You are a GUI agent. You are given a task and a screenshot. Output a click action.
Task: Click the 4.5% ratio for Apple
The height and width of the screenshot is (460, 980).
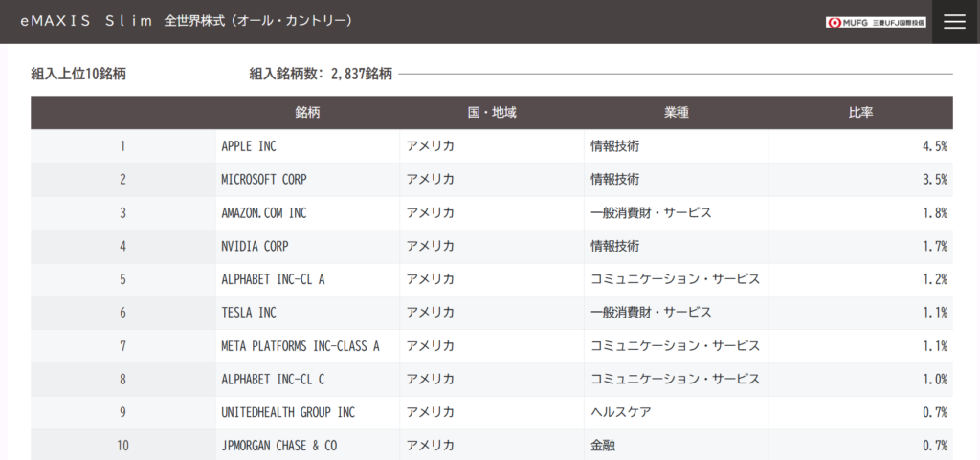[935, 146]
